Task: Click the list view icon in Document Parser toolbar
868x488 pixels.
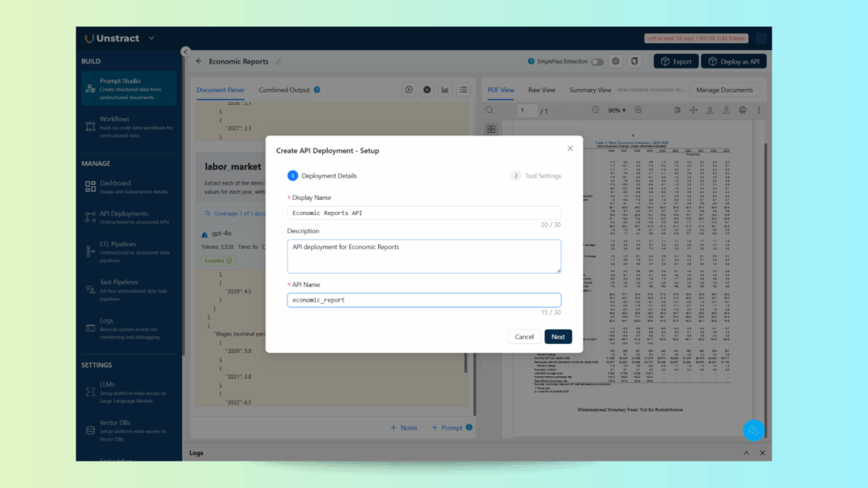Action: tap(464, 90)
